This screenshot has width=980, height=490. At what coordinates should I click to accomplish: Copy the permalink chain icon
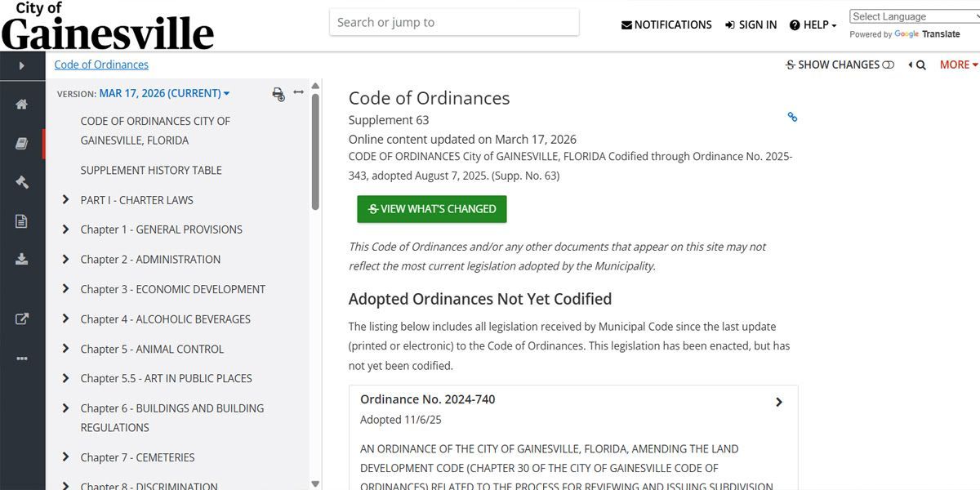pos(792,117)
